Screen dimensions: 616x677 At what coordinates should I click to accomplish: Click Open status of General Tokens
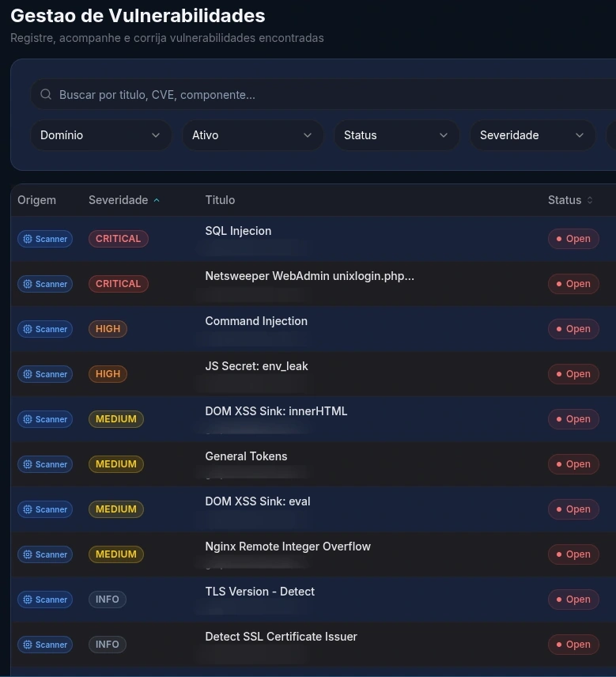tap(573, 464)
